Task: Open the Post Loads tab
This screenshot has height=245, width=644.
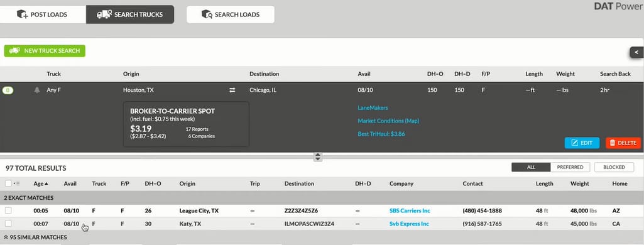Action: pyautogui.click(x=43, y=14)
